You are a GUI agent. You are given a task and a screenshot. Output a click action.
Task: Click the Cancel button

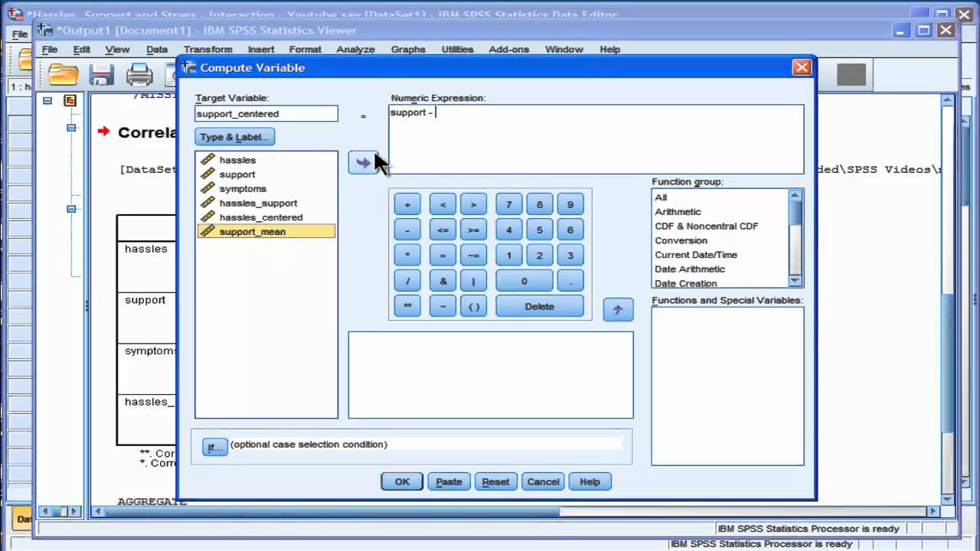tap(543, 481)
